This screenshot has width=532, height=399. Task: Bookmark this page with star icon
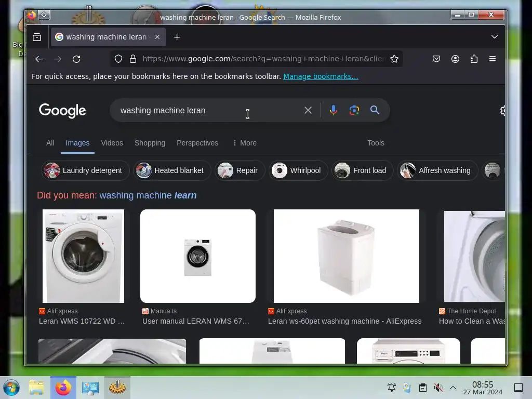394,59
